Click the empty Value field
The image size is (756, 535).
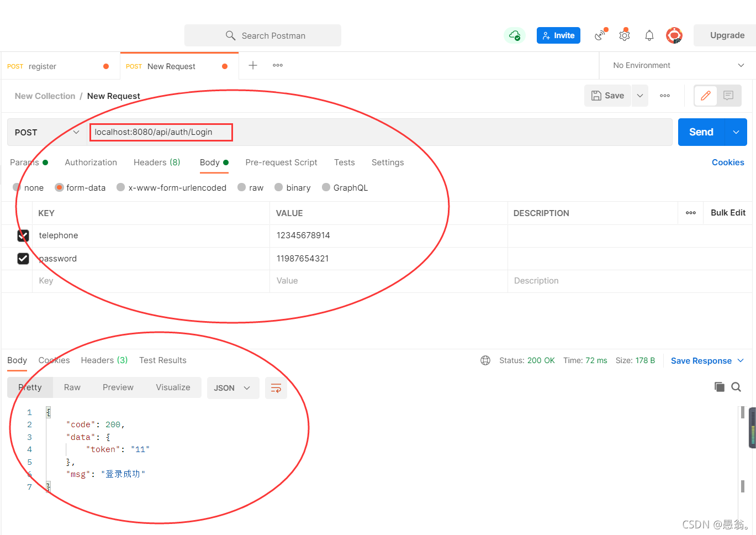click(389, 281)
